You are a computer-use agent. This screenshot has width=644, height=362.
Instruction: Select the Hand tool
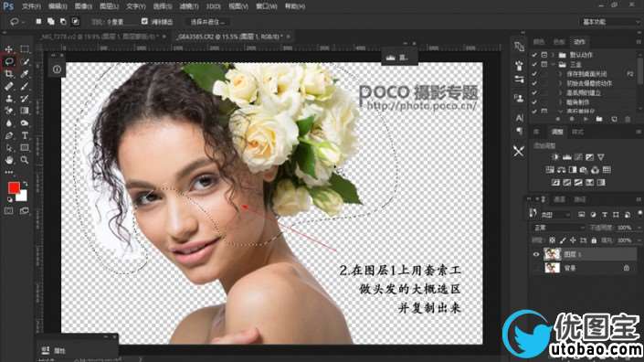[x=8, y=160]
